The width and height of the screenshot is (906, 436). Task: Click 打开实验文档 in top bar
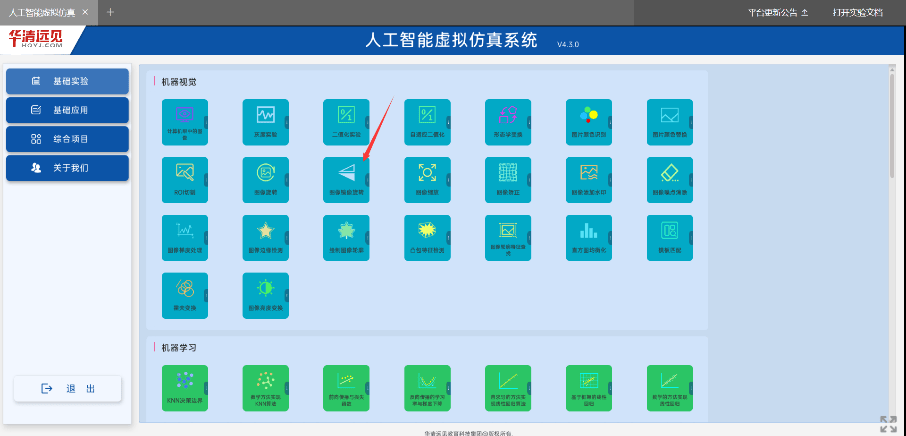(x=858, y=12)
